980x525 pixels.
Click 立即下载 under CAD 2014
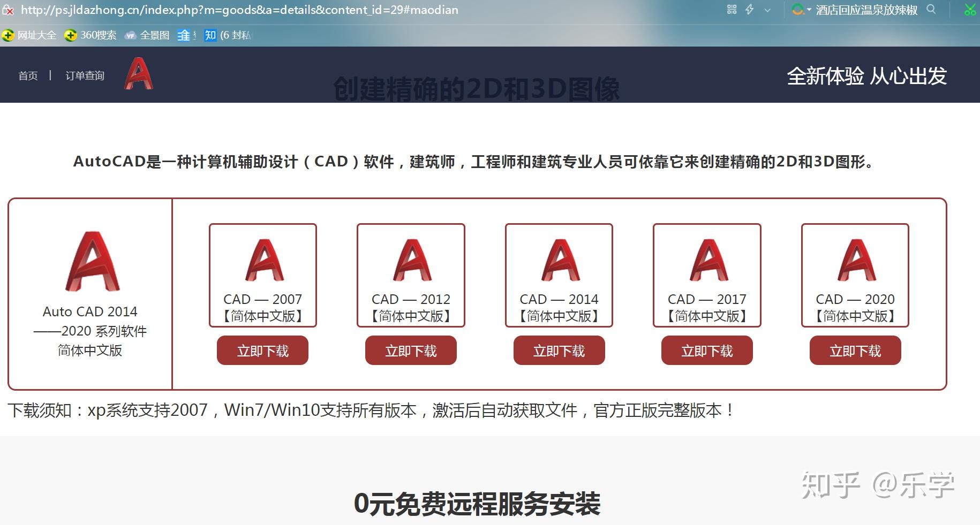(x=559, y=351)
